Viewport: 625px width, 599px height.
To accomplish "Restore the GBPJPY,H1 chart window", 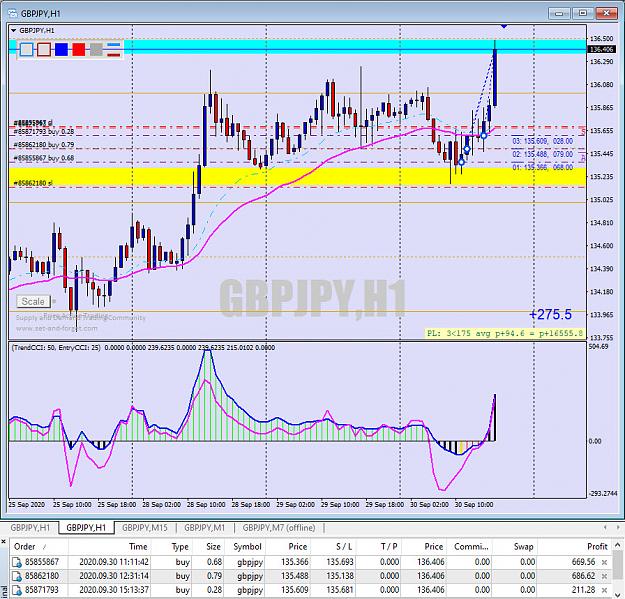I will click(x=582, y=14).
